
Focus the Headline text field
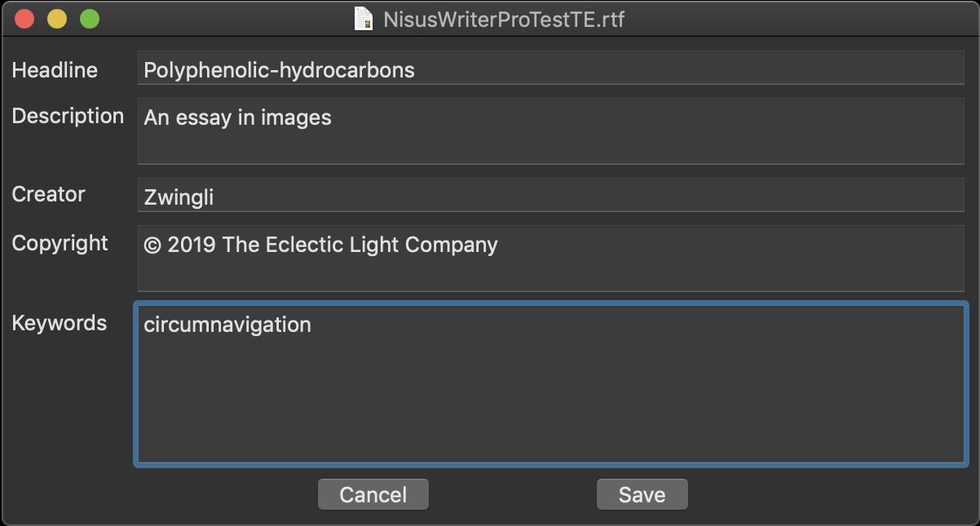point(550,69)
